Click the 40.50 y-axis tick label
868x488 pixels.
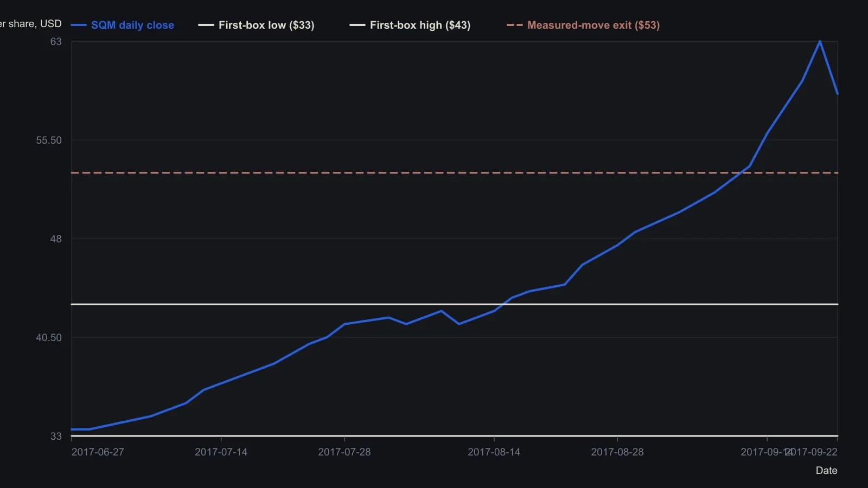point(49,338)
